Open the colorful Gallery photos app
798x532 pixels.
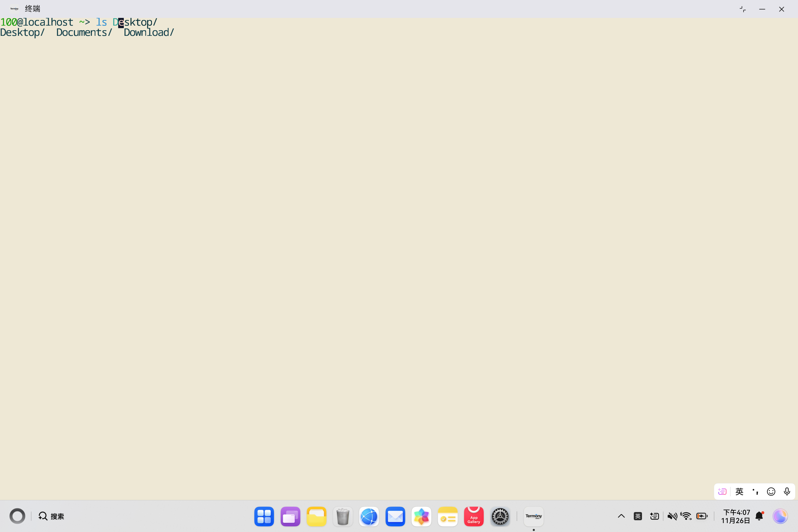coord(422,516)
